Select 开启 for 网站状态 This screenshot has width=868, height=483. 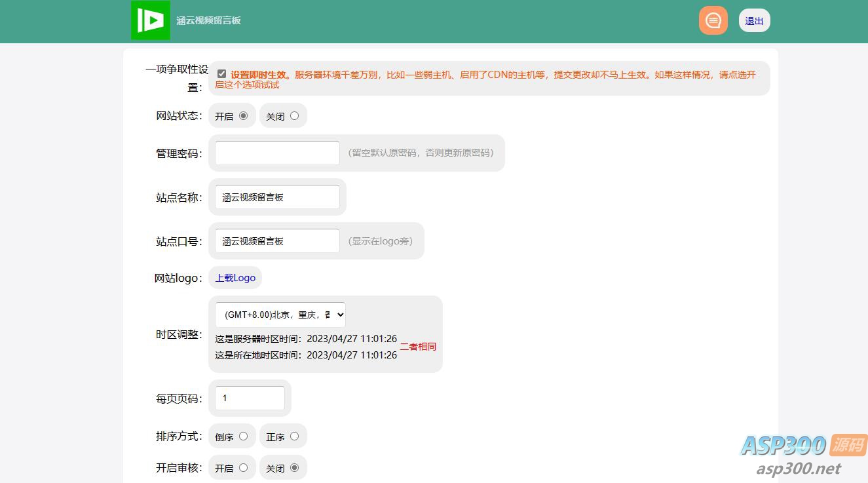coord(243,115)
